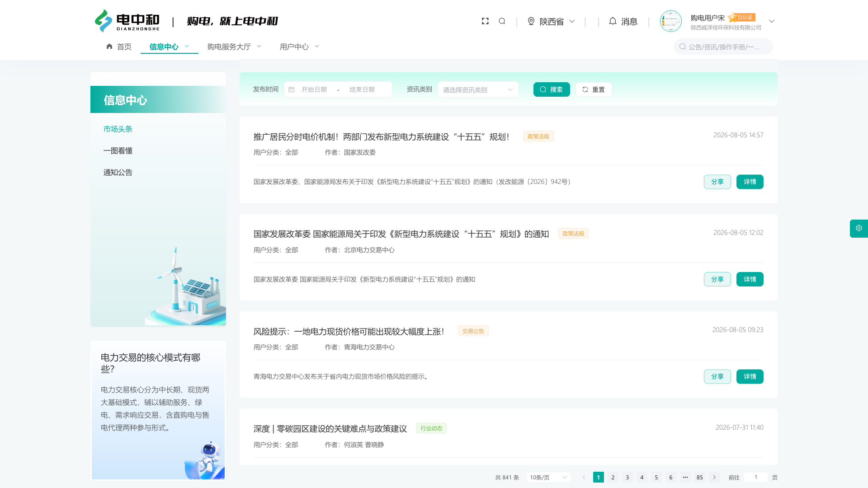Expand the 陕西省 province dropdown
This screenshot has height=488, width=868.
coord(572,21)
